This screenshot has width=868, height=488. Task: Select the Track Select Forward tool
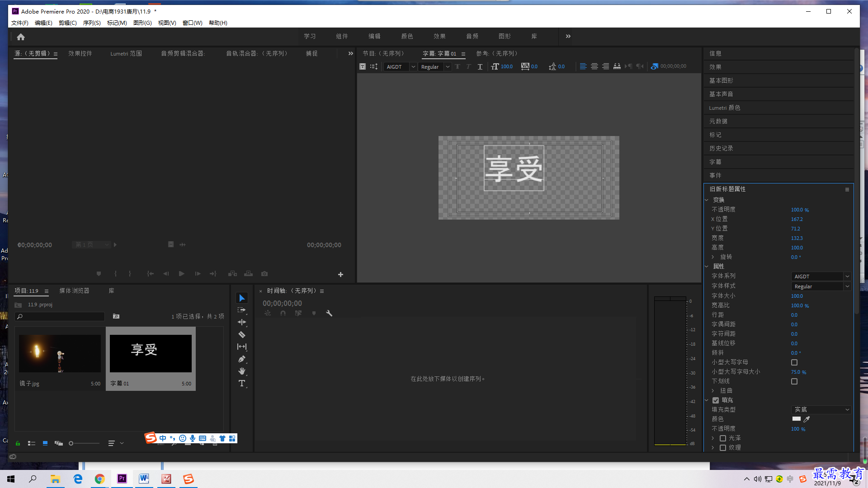pos(242,310)
